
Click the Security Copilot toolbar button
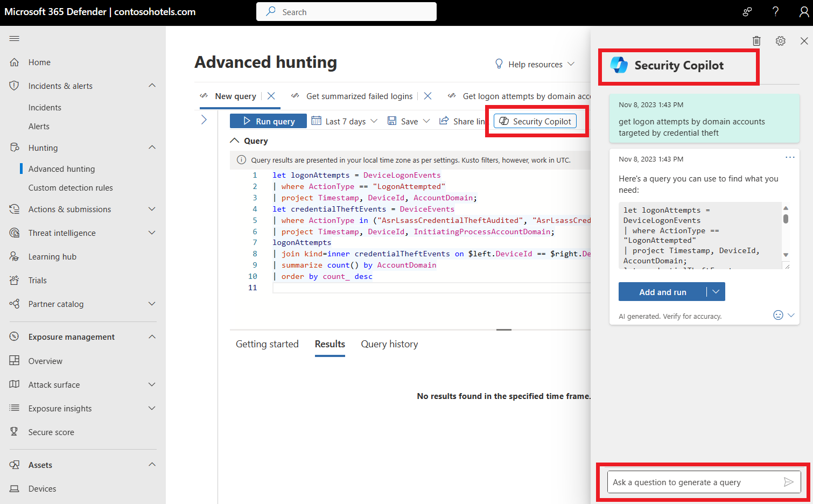535,121
